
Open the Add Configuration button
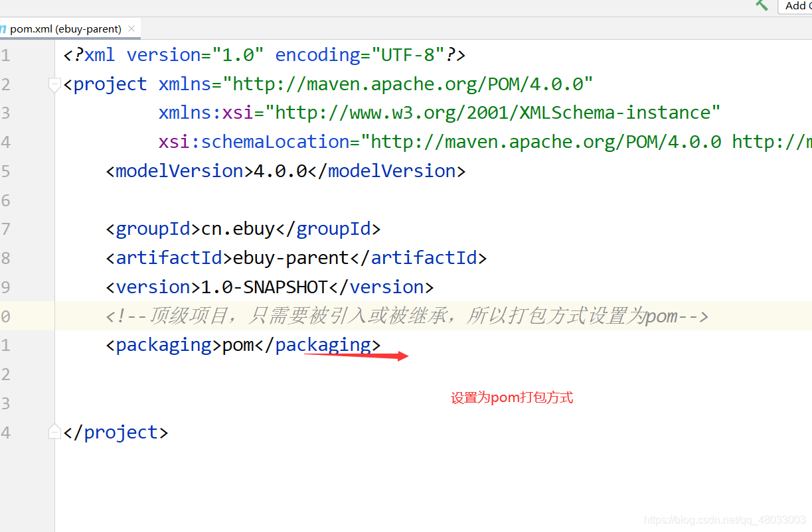tap(795, 6)
